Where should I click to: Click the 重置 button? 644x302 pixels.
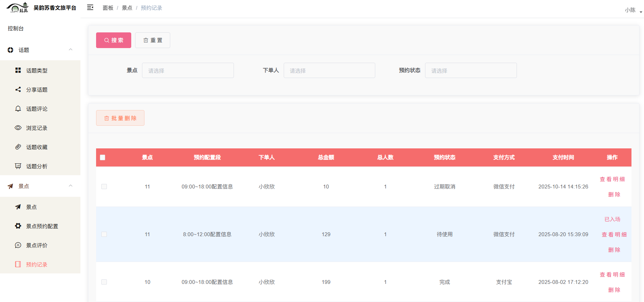pos(152,40)
